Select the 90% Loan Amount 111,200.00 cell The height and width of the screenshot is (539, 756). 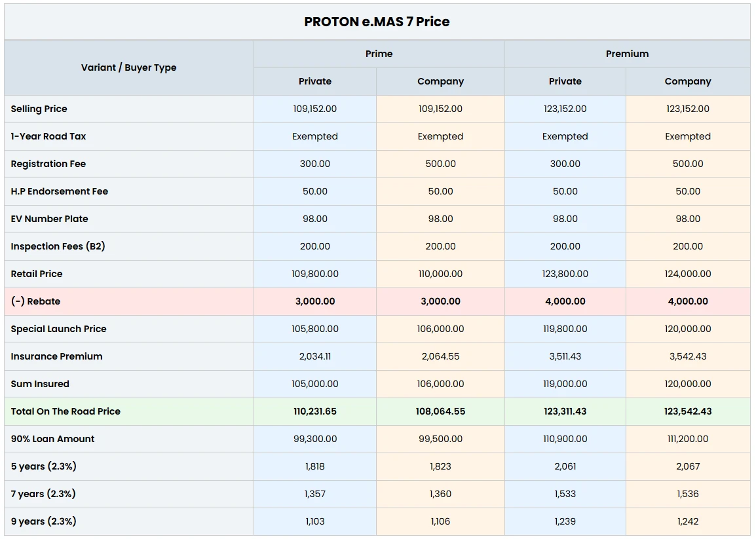[x=687, y=439]
